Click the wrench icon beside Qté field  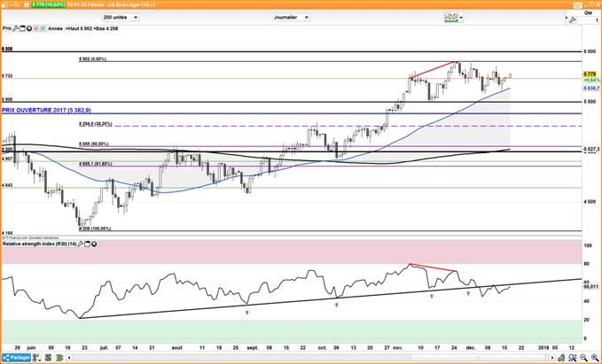[572, 20]
